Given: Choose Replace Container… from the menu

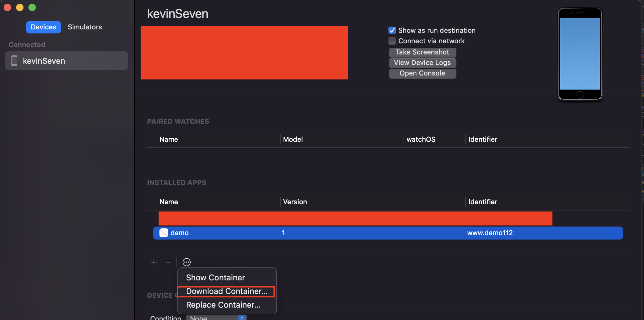Looking at the screenshot, I should (x=227, y=305).
